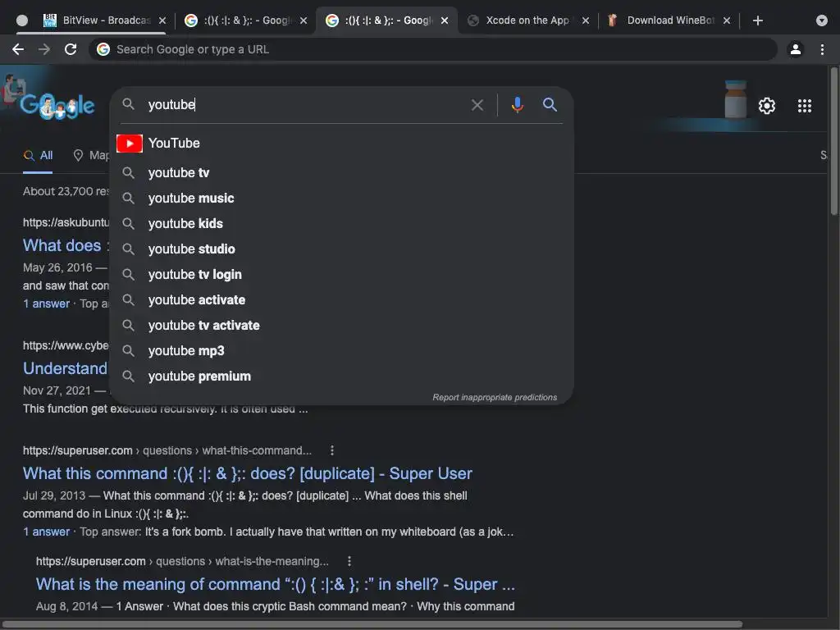Open 'What this command' Super User result
This screenshot has width=840, height=630.
pos(248,473)
